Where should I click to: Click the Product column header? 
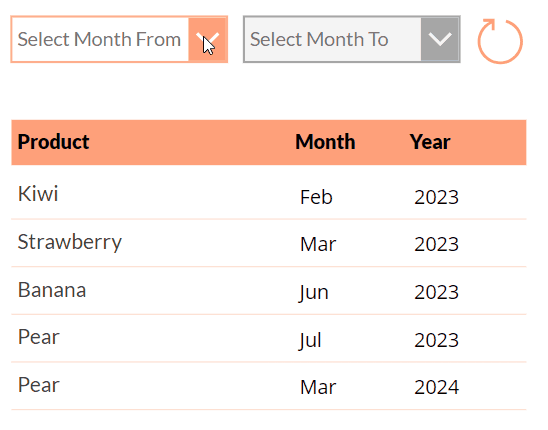(53, 142)
